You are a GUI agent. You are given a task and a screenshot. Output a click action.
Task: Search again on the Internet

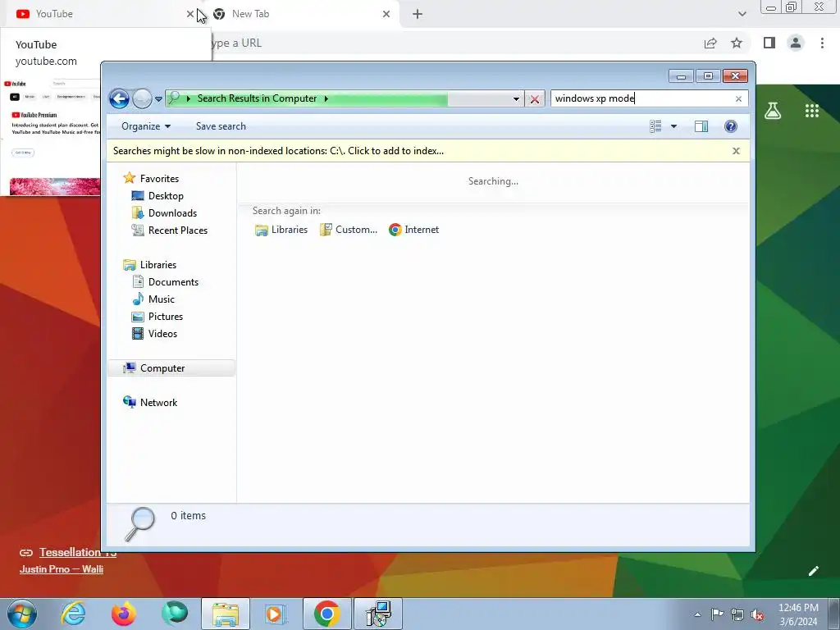click(x=414, y=230)
